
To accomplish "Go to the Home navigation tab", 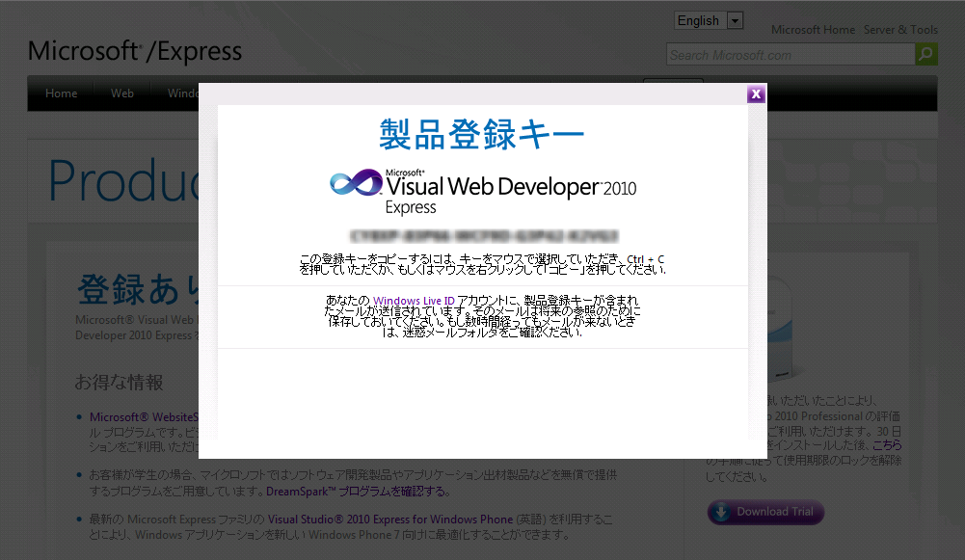I will pos(61,93).
